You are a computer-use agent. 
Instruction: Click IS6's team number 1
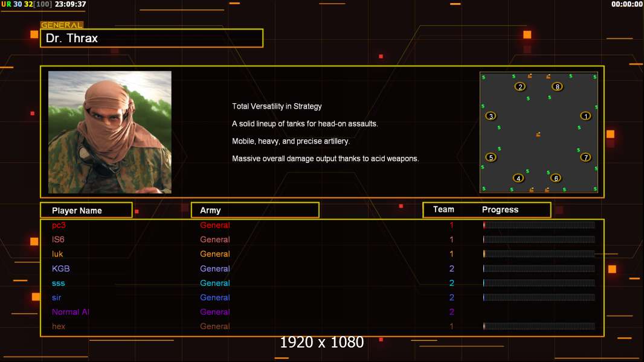pyautogui.click(x=451, y=240)
